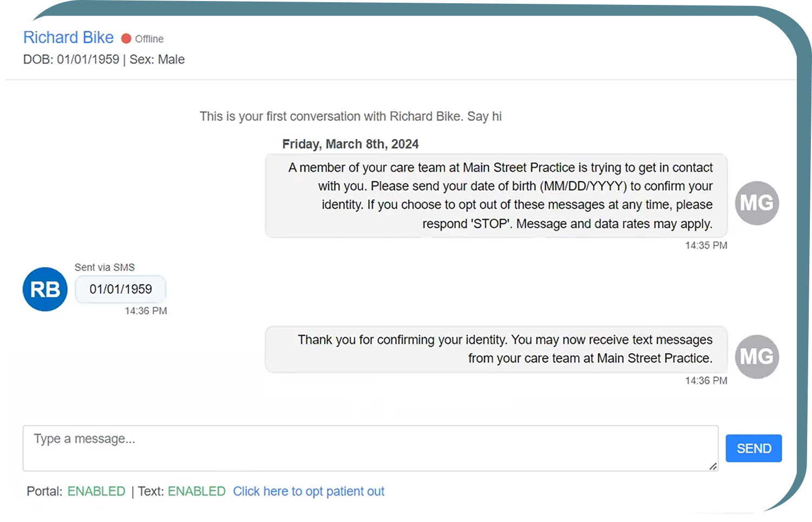The width and height of the screenshot is (812, 522).
Task: Click the care team identity request message
Action: pyautogui.click(x=496, y=196)
